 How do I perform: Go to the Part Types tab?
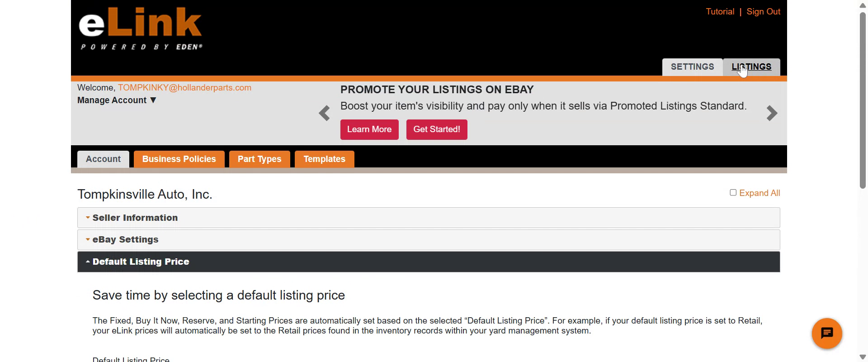[259, 159]
